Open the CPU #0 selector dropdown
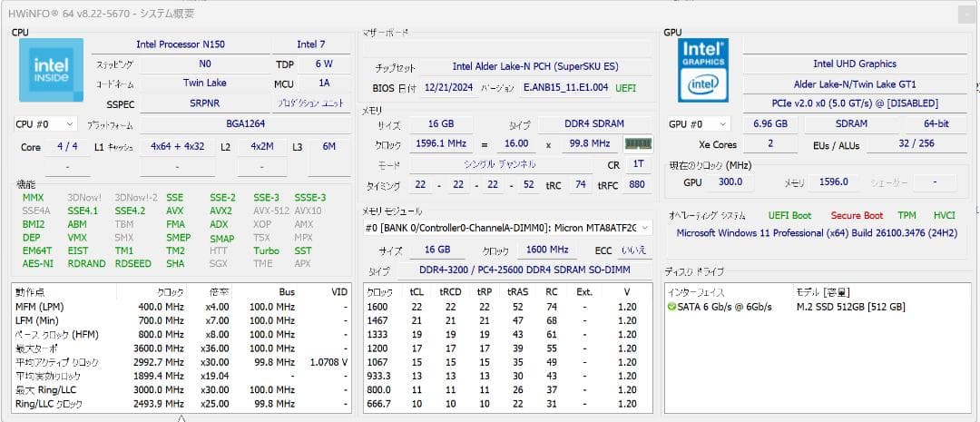980x422 pixels. coord(45,124)
